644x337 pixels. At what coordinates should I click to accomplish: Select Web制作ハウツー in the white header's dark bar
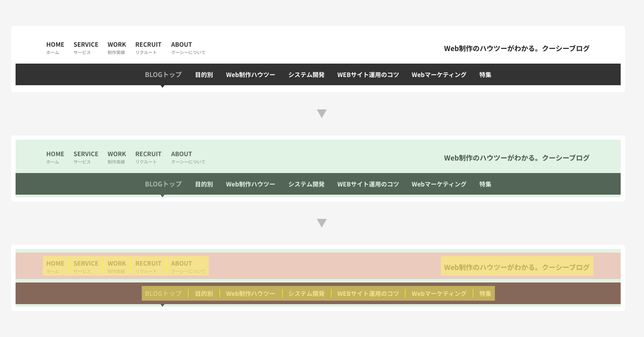click(251, 74)
